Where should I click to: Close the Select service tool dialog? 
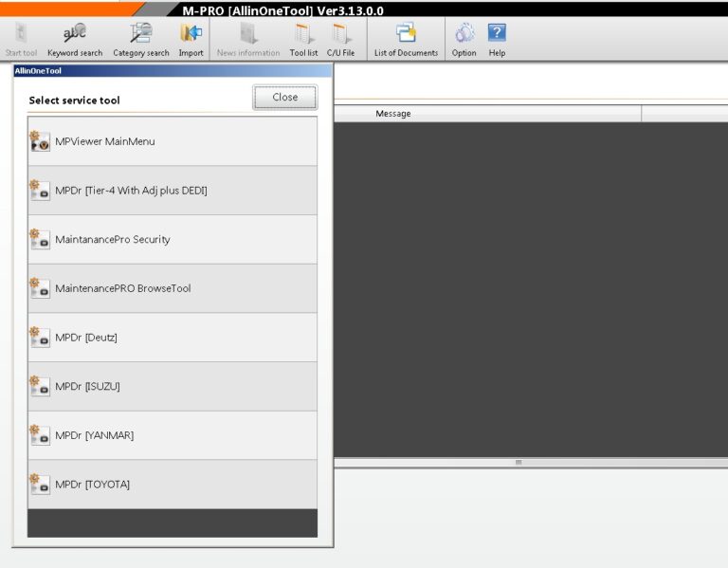[x=285, y=97]
